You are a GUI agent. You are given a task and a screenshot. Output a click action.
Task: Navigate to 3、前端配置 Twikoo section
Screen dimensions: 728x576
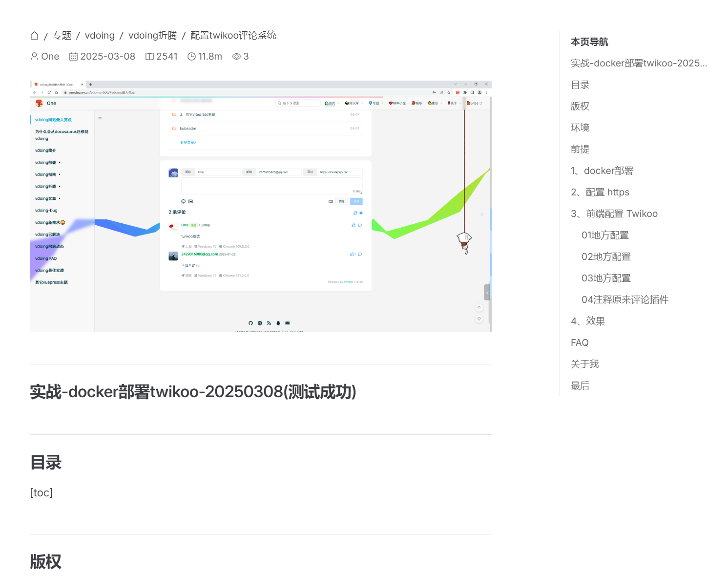[614, 213]
